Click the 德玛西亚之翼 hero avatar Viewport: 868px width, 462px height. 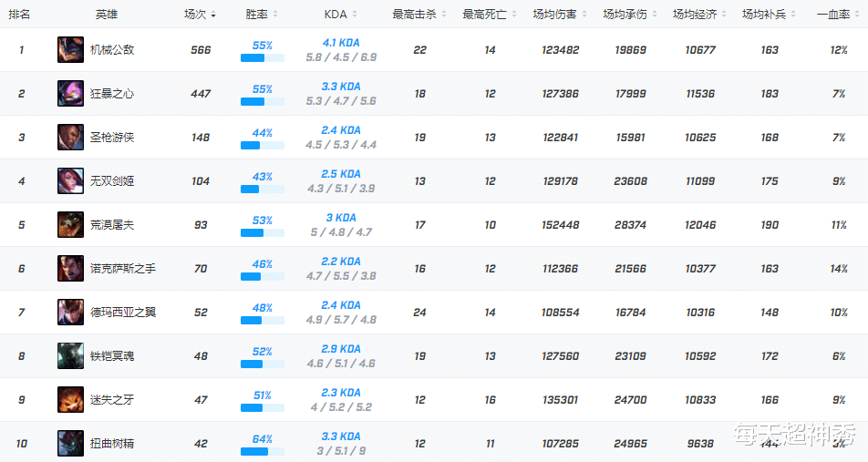[70, 312]
